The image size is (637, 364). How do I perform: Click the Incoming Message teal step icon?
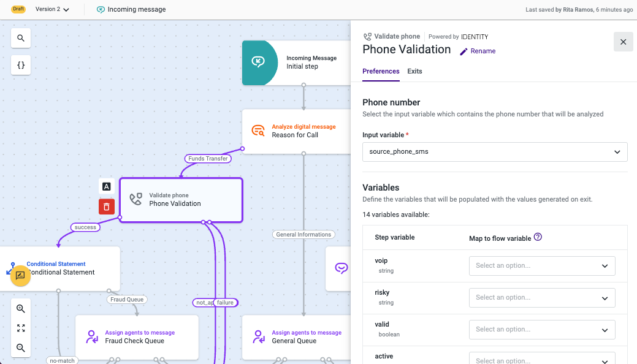258,62
